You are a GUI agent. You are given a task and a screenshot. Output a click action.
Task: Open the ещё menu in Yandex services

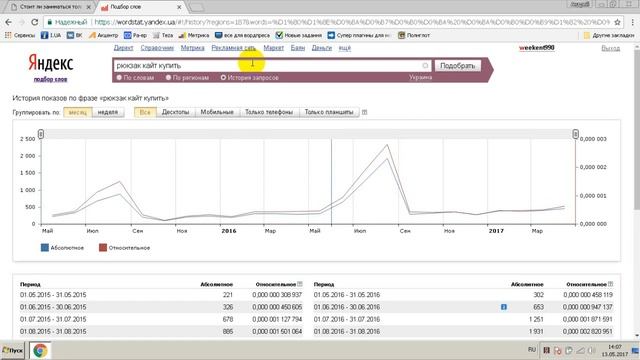tap(345, 48)
